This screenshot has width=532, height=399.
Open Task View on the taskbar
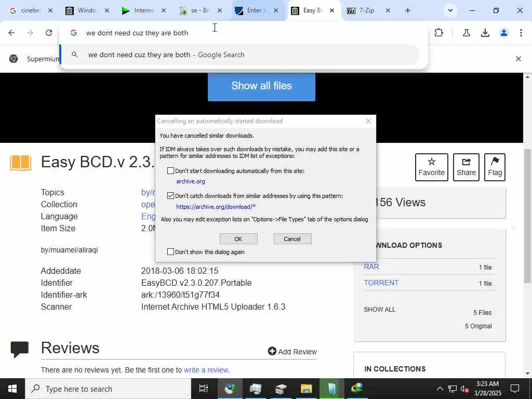click(203, 389)
